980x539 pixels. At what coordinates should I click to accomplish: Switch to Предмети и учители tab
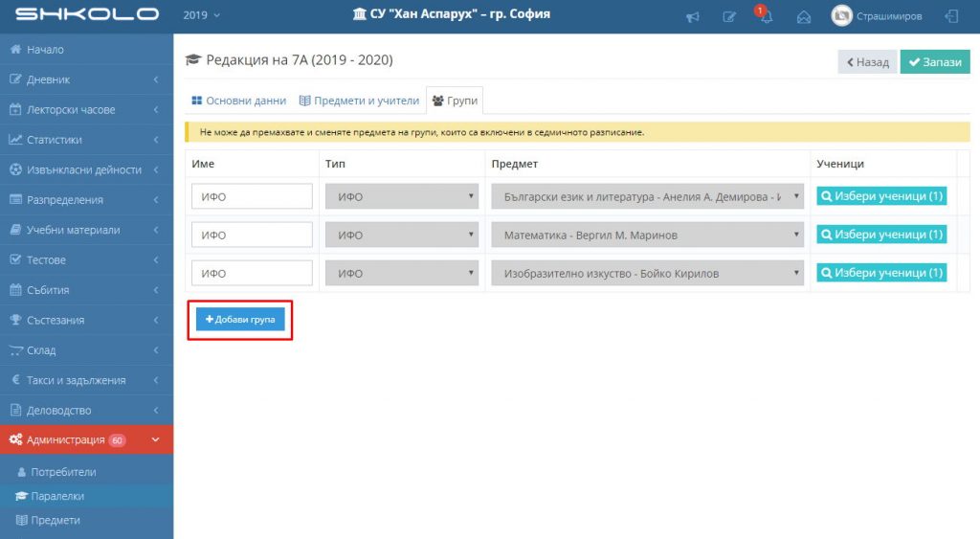click(x=359, y=101)
